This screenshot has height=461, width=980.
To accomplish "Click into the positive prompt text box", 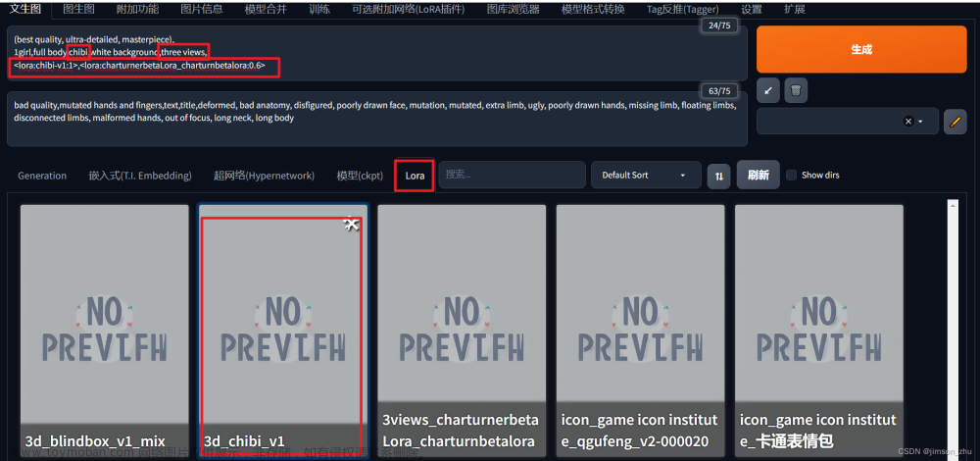I will pos(377,53).
